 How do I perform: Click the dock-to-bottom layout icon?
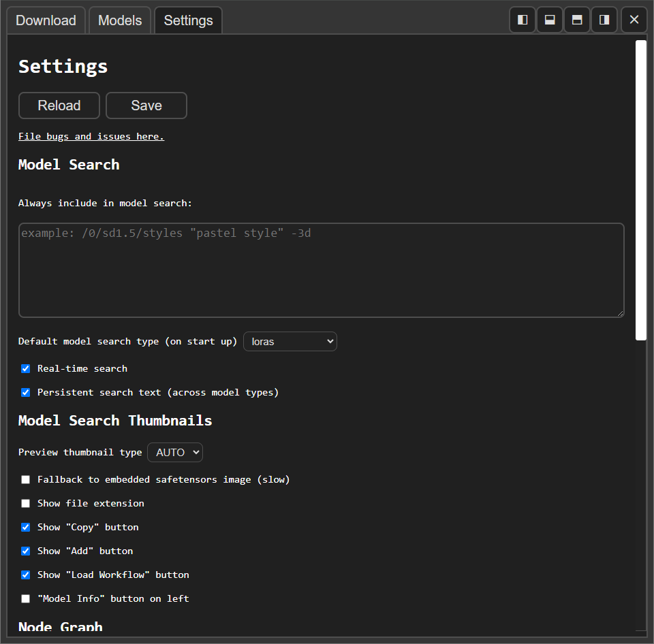(x=576, y=20)
